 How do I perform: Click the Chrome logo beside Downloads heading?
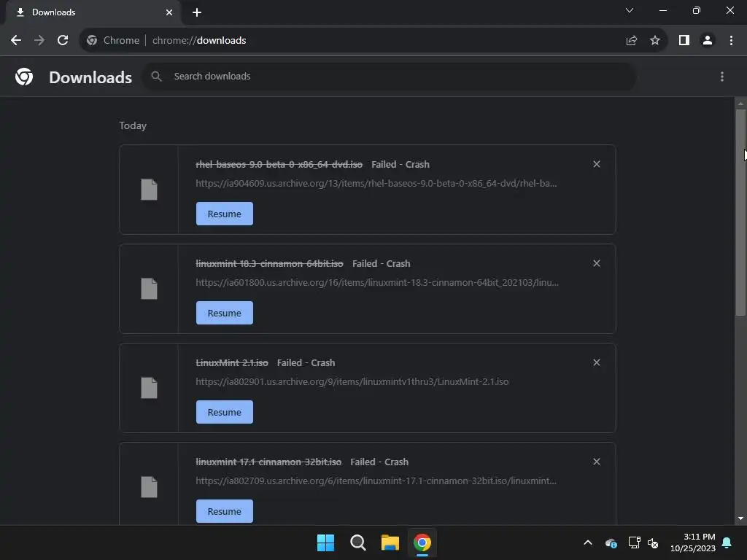(24, 77)
